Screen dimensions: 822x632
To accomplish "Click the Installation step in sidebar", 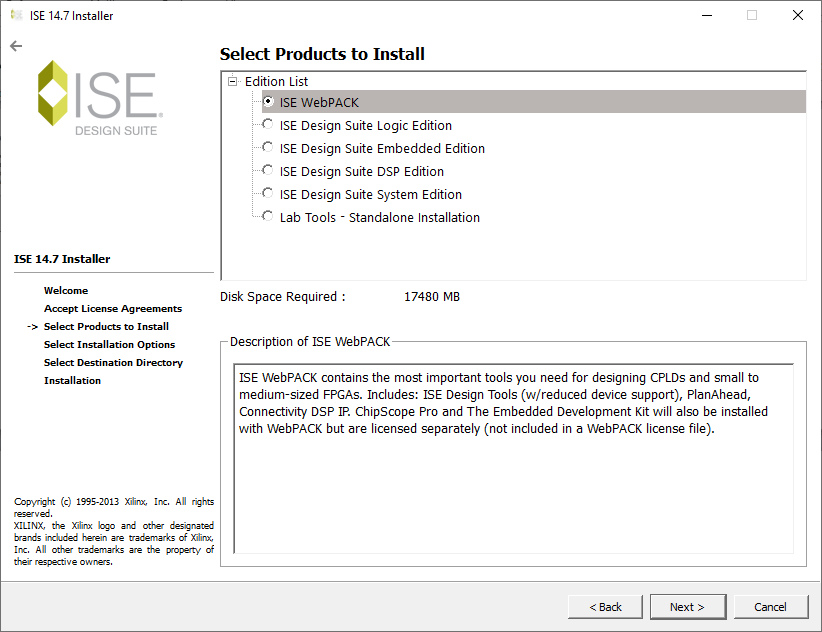I will 72,380.
